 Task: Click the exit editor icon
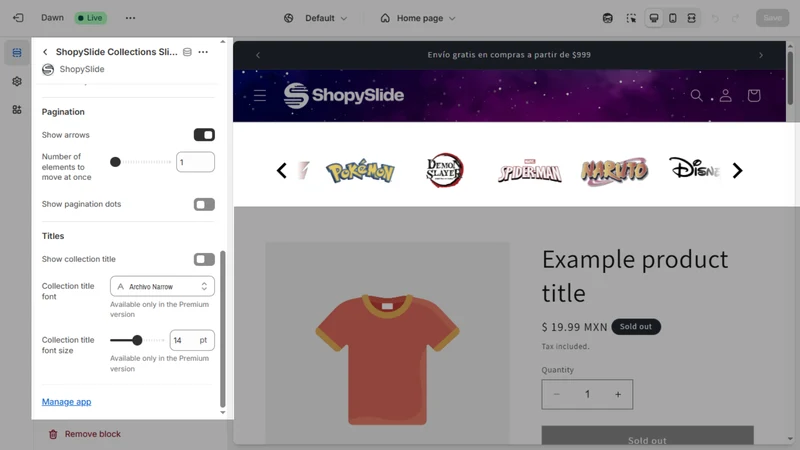point(18,18)
